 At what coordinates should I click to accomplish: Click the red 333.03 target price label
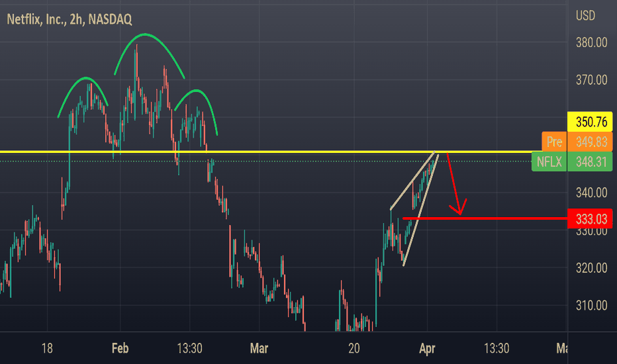coord(590,219)
